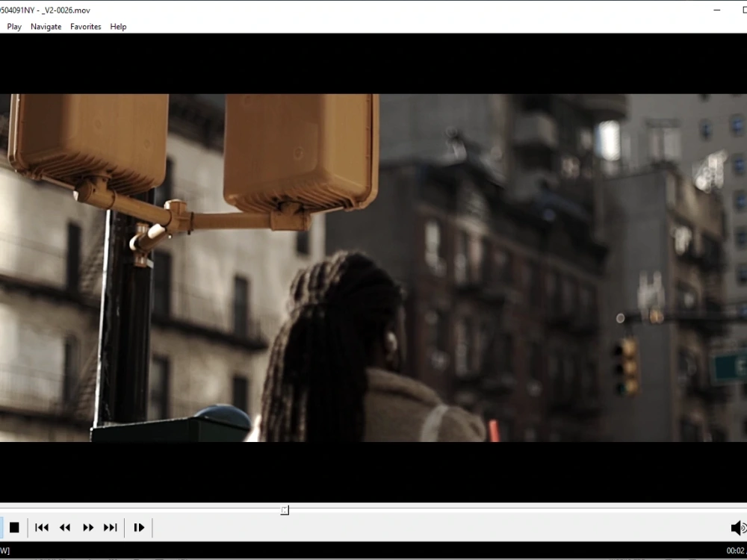Viewport: 747px width, 560px height.
Task: Open the Play menu
Action: tap(14, 27)
